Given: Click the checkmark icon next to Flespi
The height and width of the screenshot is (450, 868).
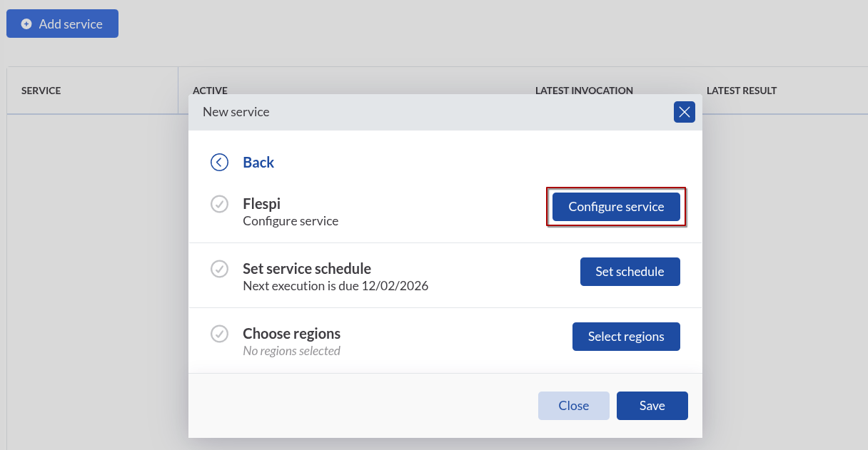Looking at the screenshot, I should 219,205.
